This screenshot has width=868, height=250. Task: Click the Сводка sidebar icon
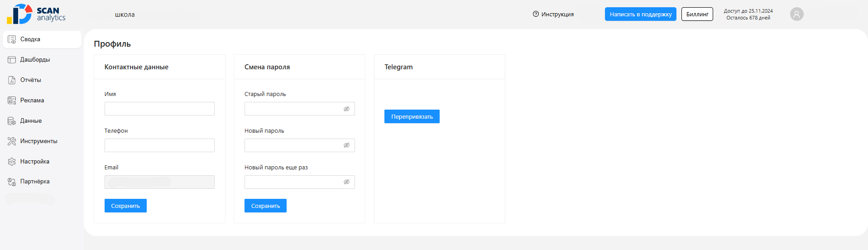pos(12,39)
